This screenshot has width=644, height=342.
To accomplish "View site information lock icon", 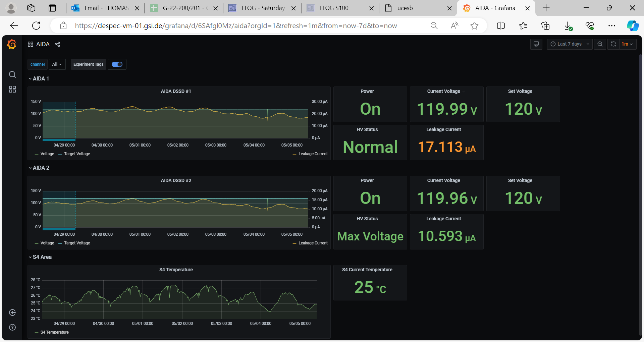I will point(63,26).
